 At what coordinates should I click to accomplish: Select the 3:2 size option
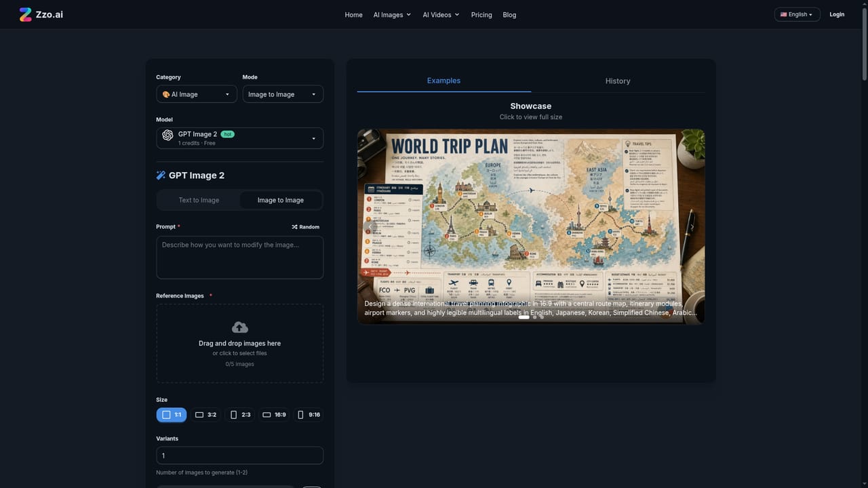pos(205,415)
